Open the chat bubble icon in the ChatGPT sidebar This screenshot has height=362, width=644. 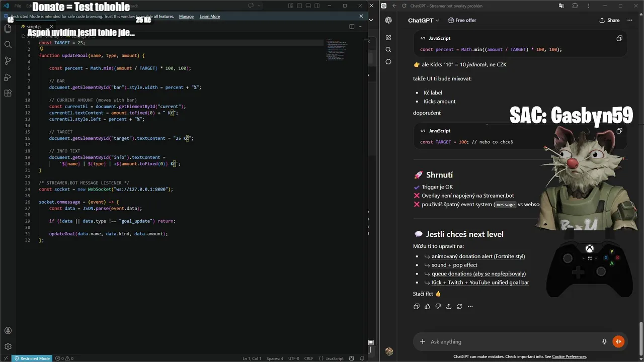pos(388,62)
